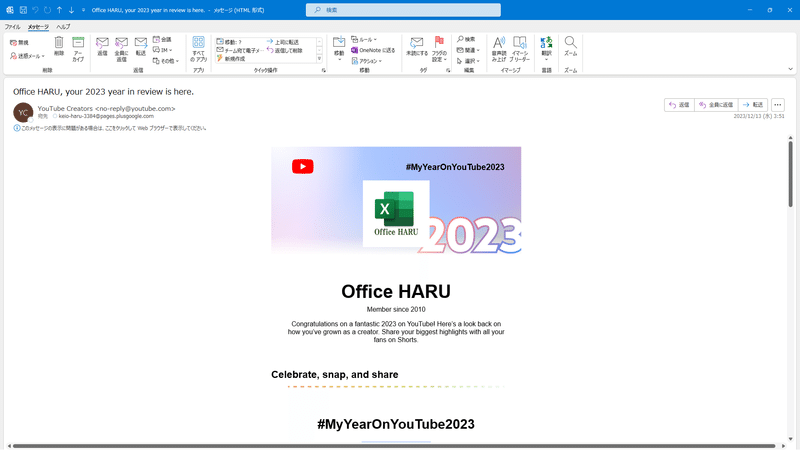Expand the その他 (More) reply options

pyautogui.click(x=166, y=61)
